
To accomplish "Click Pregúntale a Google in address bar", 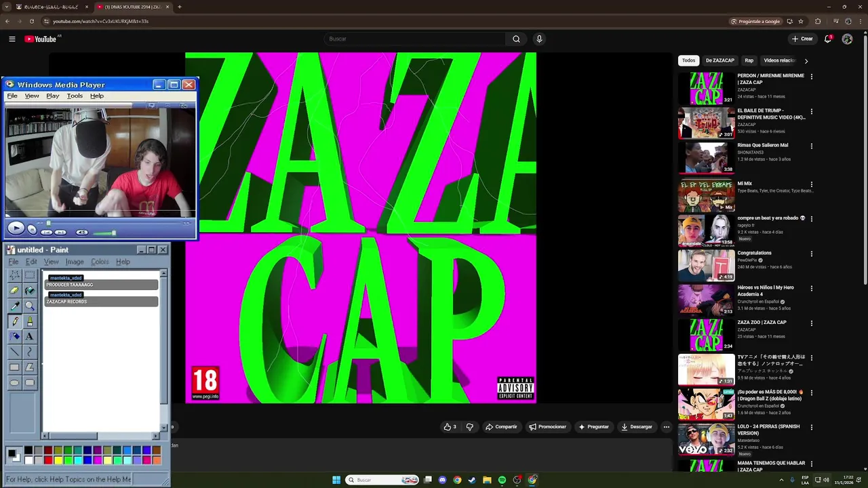I will 755,21.
